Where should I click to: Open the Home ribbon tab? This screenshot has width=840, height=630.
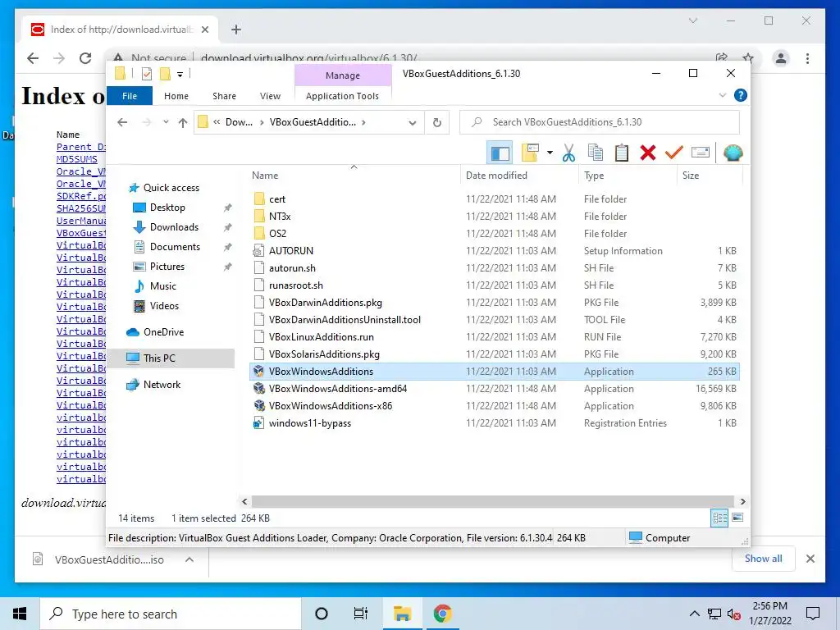(176, 96)
